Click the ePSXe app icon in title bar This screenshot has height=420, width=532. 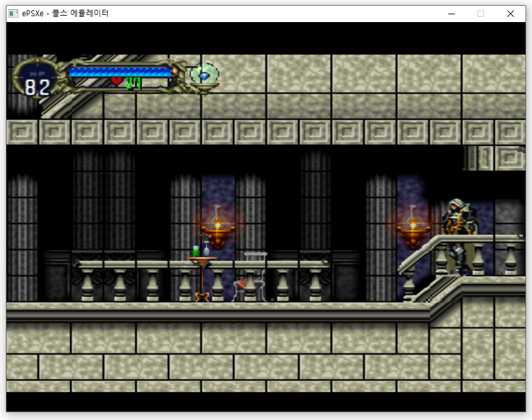click(x=13, y=14)
